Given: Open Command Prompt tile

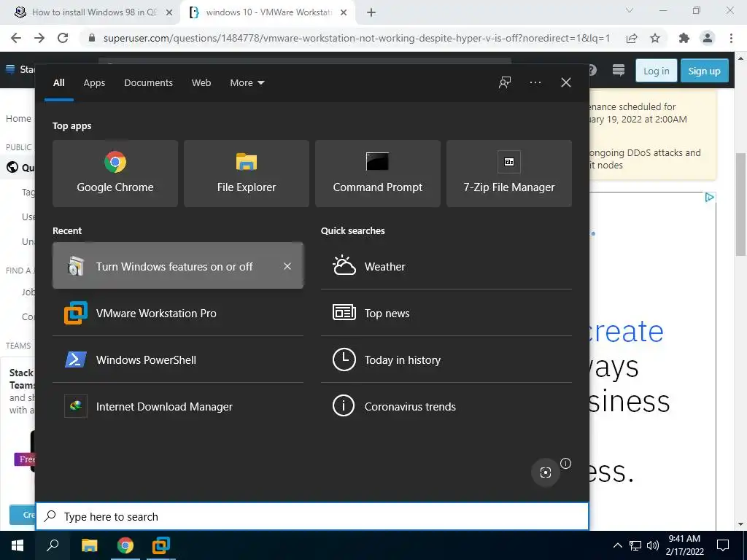Looking at the screenshot, I should (378, 174).
